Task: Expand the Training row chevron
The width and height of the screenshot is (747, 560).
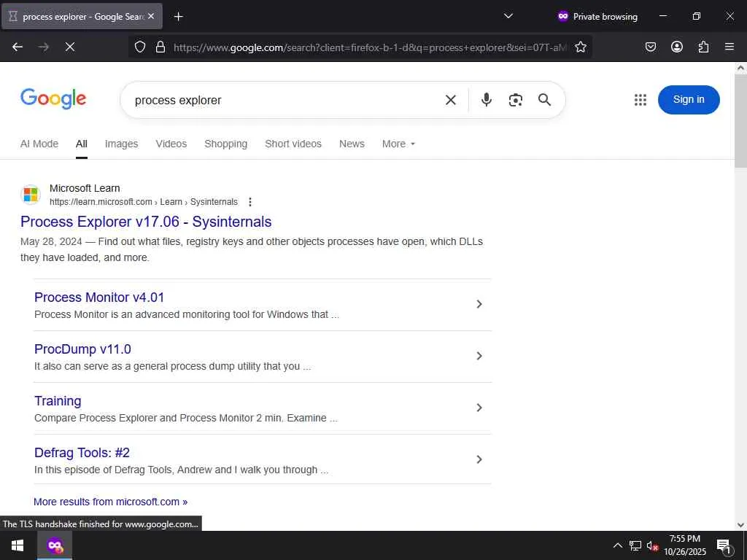Action: pos(479,408)
